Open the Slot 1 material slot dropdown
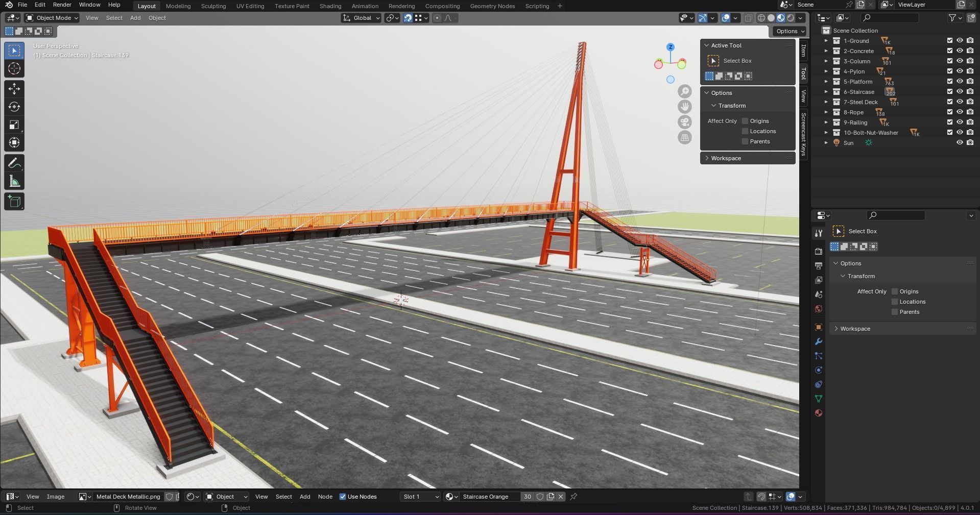Screen dimensions: 980x515 point(420,497)
